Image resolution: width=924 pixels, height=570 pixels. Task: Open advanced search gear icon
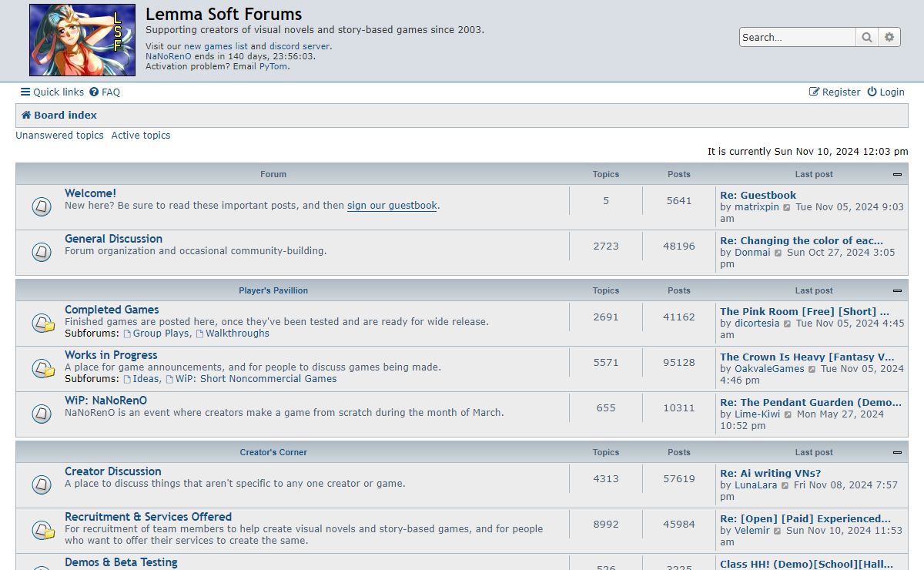[889, 37]
